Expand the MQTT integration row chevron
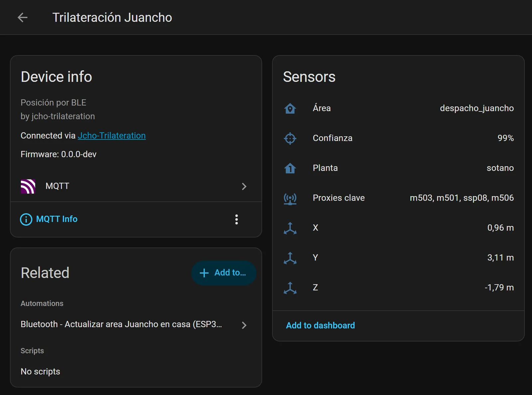532x395 pixels. [244, 187]
